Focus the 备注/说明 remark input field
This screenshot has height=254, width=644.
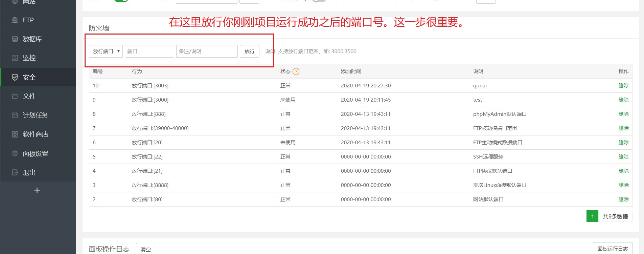click(207, 51)
